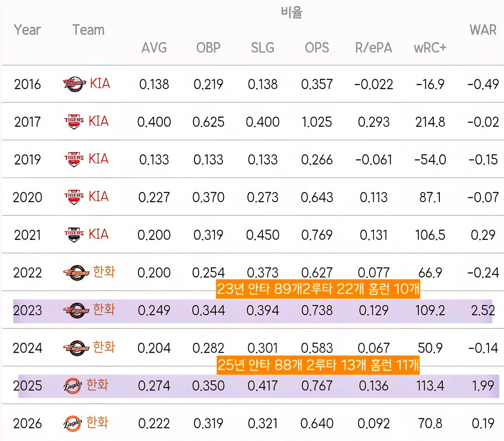Click the orange 23년 안타 89개 annotation

coord(318,289)
